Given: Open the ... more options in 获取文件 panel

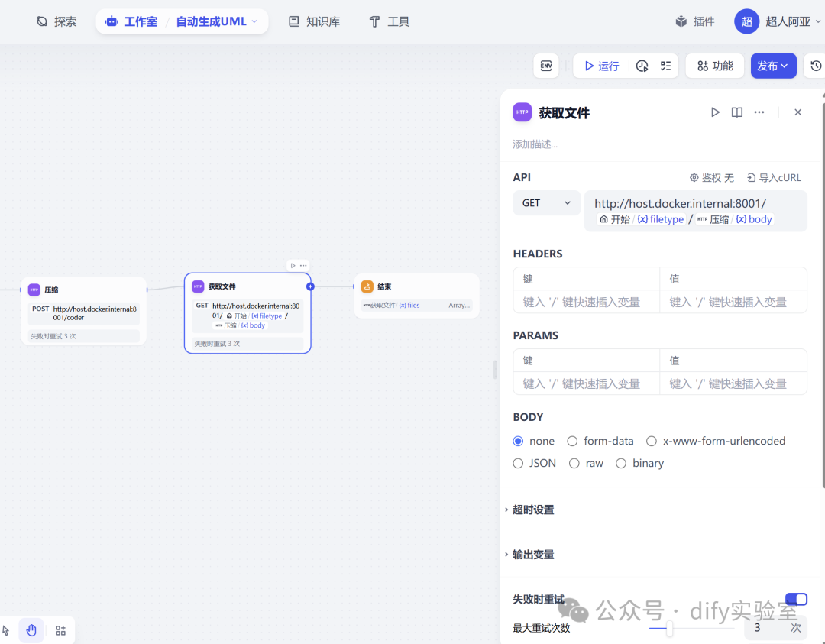Looking at the screenshot, I should coord(759,112).
